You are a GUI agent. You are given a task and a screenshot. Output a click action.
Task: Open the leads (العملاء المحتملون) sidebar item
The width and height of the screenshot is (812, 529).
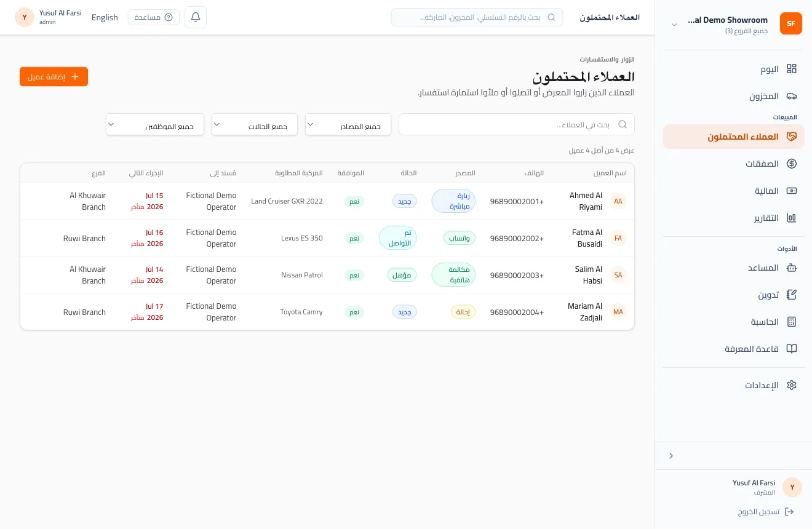tap(733, 137)
